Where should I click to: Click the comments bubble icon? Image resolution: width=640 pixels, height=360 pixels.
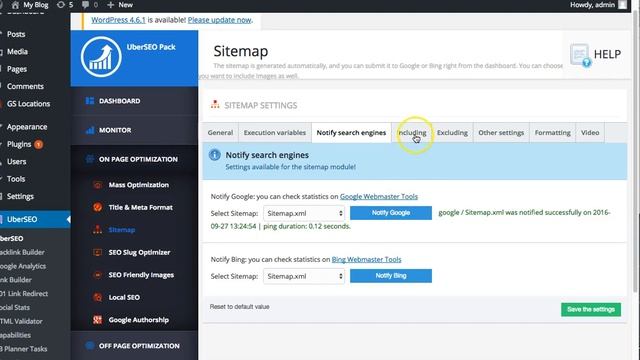pyautogui.click(x=85, y=5)
